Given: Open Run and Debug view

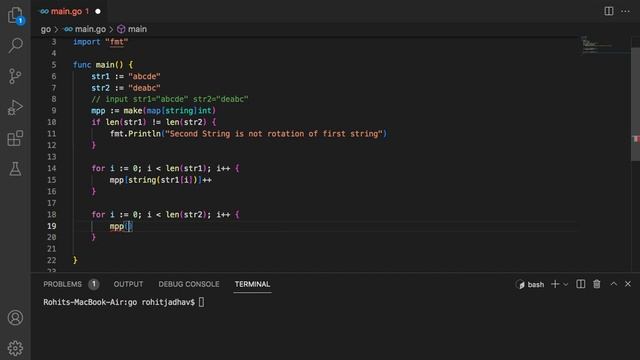Looking at the screenshot, I should click(16, 107).
